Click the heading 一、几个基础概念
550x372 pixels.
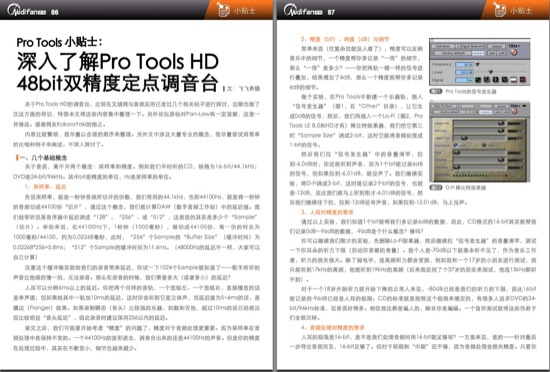(43, 158)
